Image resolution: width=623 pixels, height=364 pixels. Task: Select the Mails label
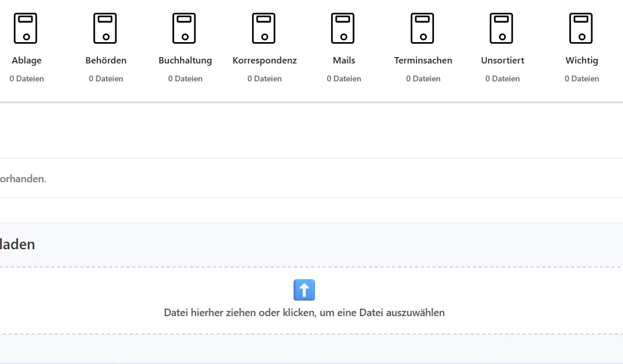coord(344,61)
